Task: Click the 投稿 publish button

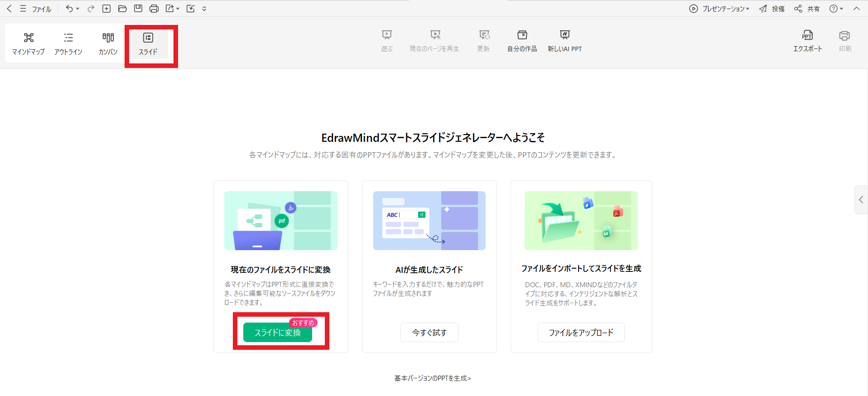Action: click(x=772, y=9)
